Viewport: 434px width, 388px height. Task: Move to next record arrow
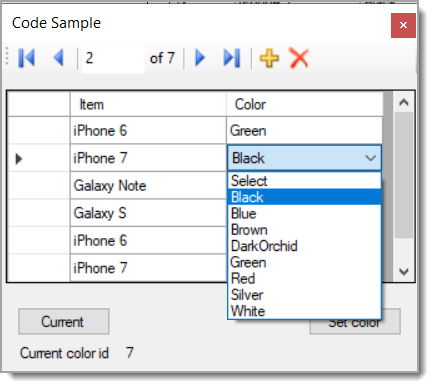pyautogui.click(x=200, y=58)
